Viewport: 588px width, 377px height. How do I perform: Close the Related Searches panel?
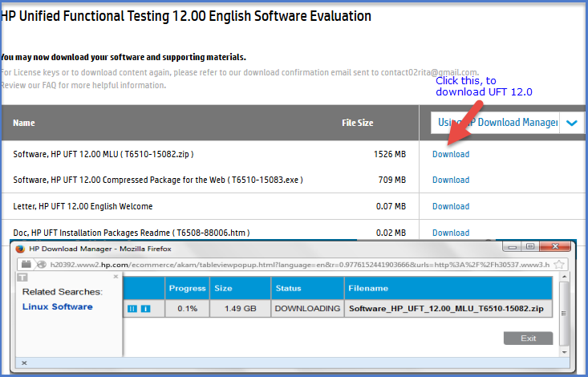click(x=116, y=277)
